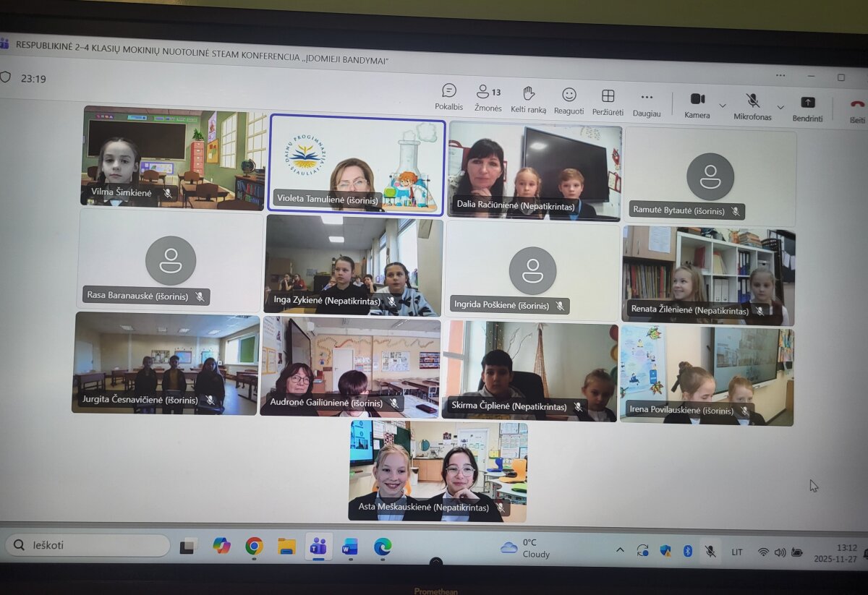Screen dimensions: 868x595
Task: Open the LIT keyboard language switcher
Action: click(x=736, y=552)
